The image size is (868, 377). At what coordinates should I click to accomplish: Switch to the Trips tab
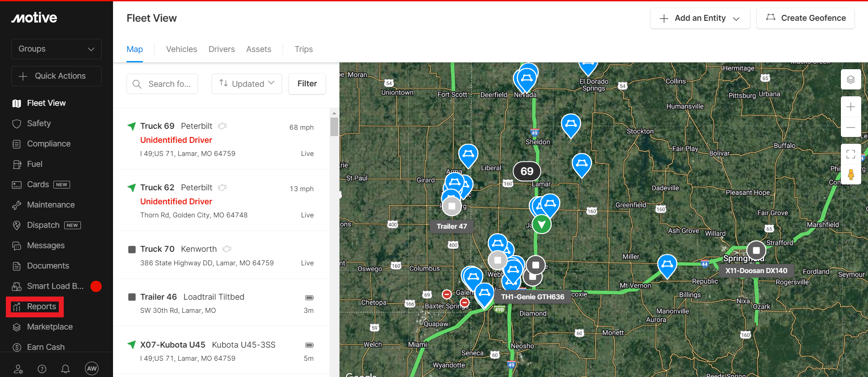point(304,49)
